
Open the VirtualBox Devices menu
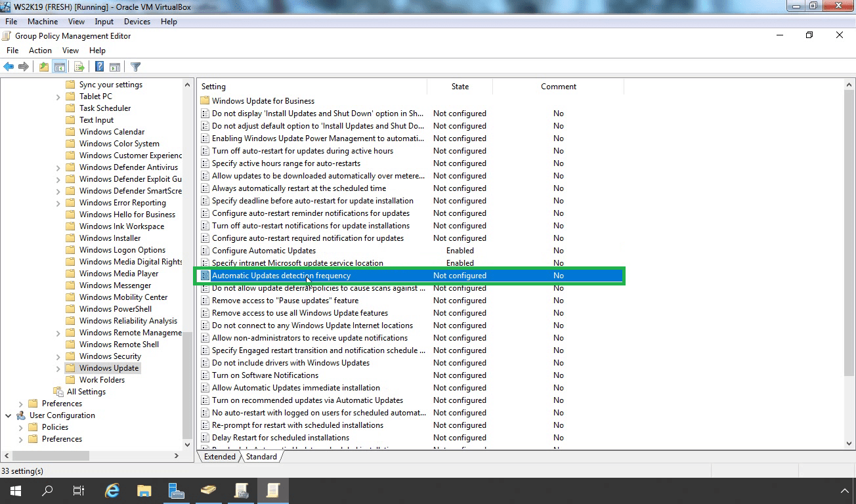137,22
